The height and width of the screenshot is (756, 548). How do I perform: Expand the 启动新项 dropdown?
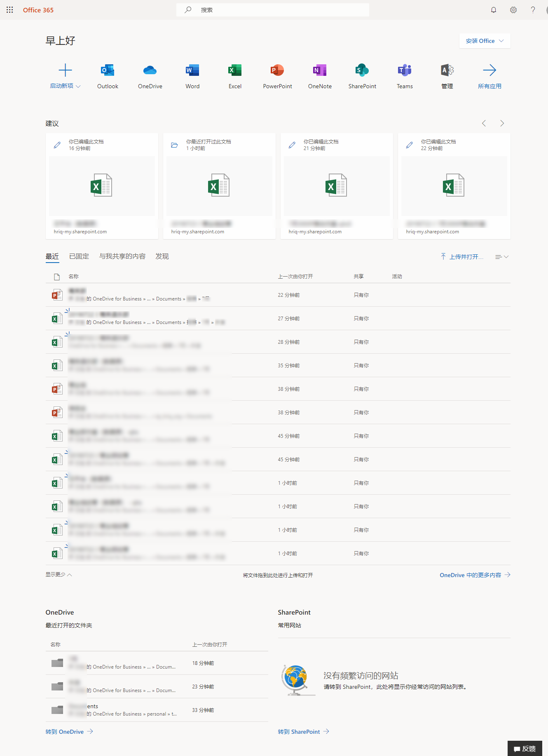click(x=65, y=76)
